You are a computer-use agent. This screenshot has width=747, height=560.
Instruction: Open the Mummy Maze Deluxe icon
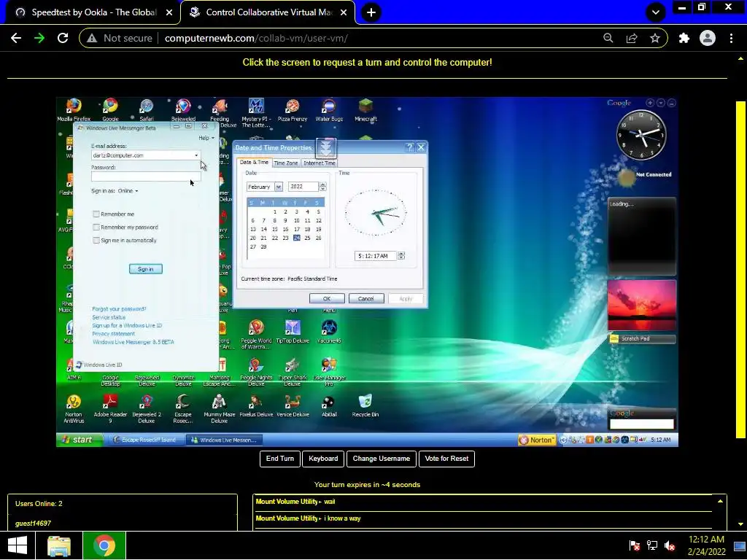coord(219,408)
